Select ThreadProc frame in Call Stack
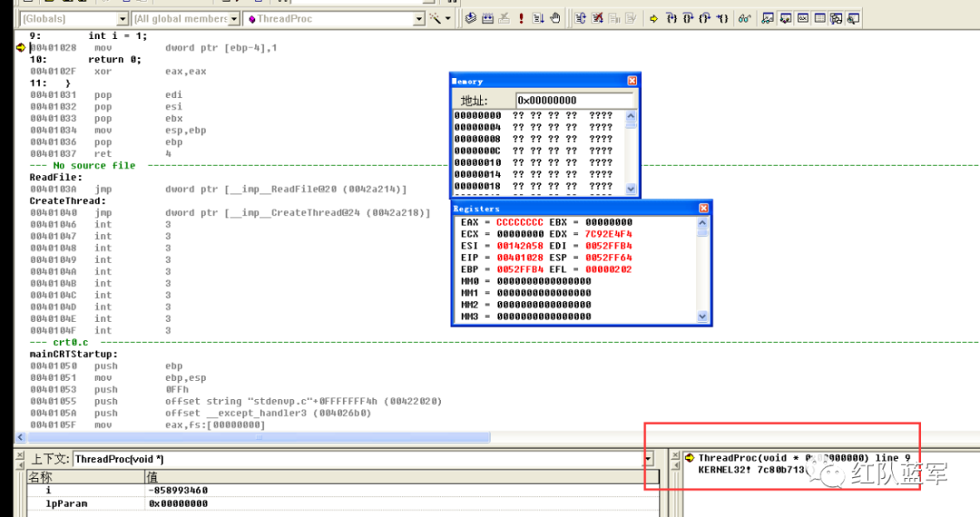 click(804, 458)
